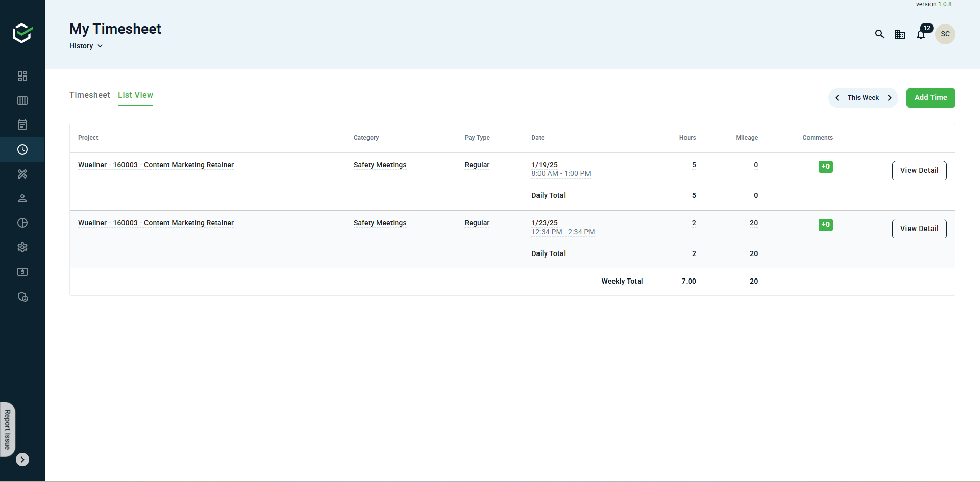Open the shield clock icon in sidebar
Viewport: 980px width, 482px height.
pos(22,297)
